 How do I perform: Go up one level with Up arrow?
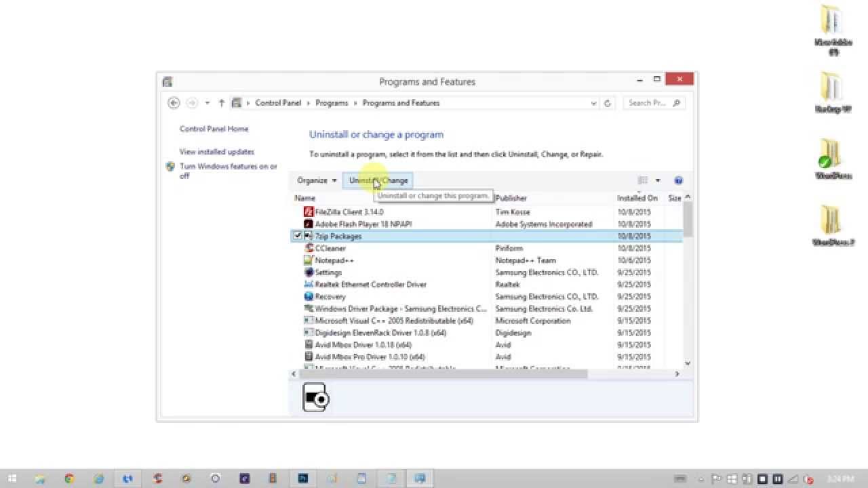coord(222,103)
